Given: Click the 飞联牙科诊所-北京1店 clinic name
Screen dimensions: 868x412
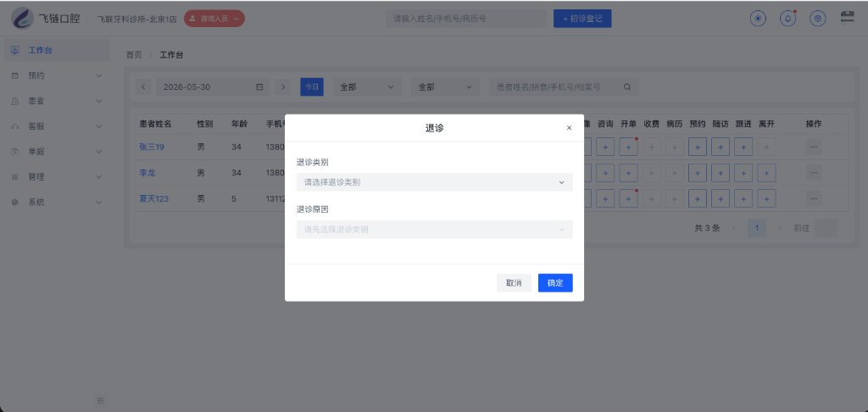Looking at the screenshot, I should click(137, 19).
